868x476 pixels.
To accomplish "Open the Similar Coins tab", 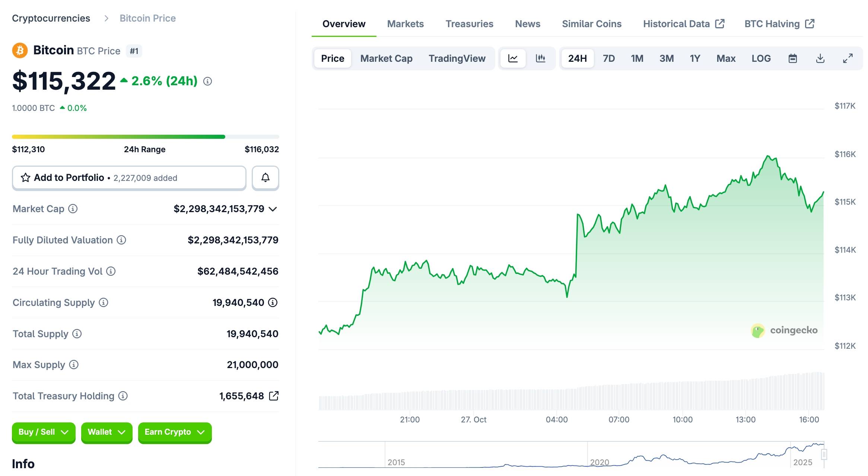I will (591, 24).
